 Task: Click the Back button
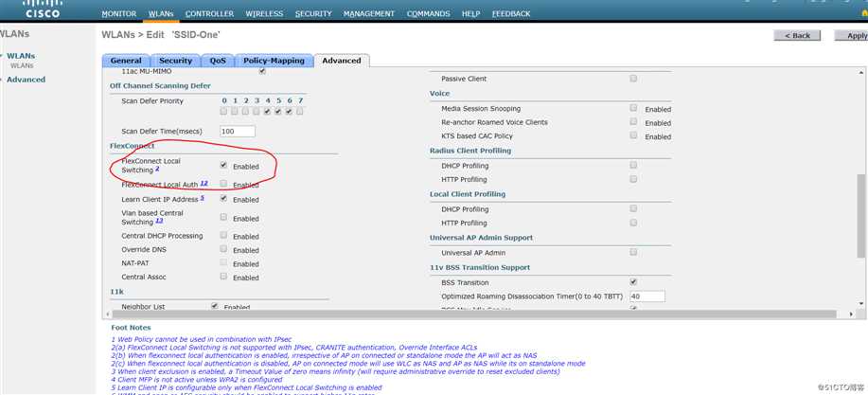click(x=797, y=35)
